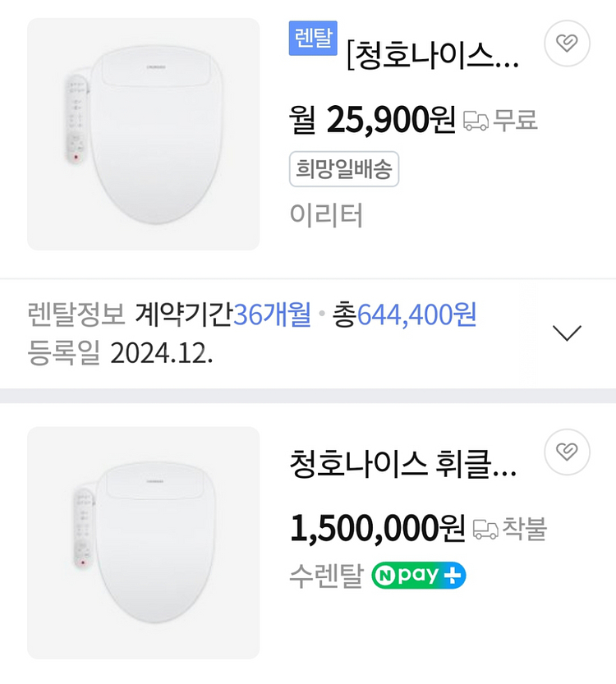Viewport: 616px width, 684px height.
Task: Open the first bidet product thumbnail
Action: pos(144,134)
